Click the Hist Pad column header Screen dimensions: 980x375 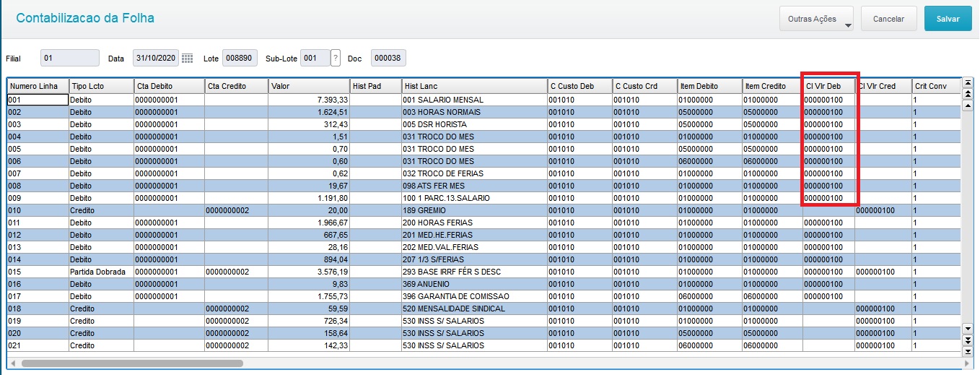tap(376, 86)
